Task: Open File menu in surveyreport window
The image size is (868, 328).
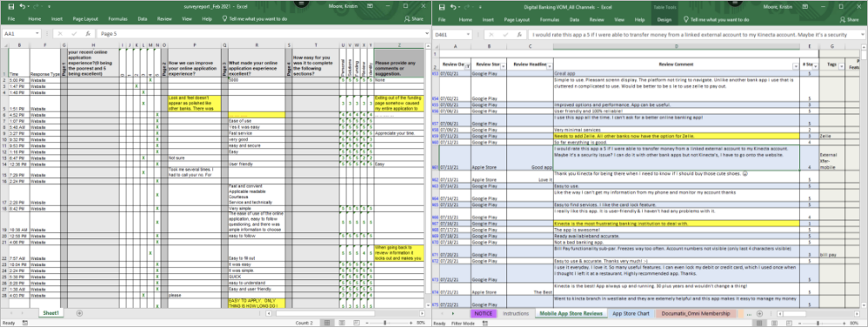Action: 11,19
